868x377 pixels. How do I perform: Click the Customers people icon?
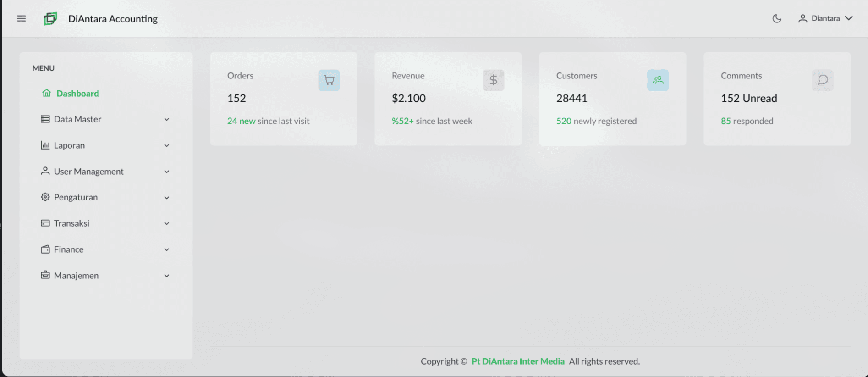pos(658,80)
